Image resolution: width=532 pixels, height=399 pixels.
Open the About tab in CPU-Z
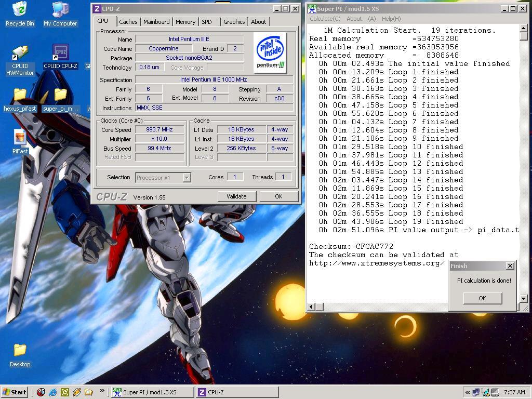point(259,22)
